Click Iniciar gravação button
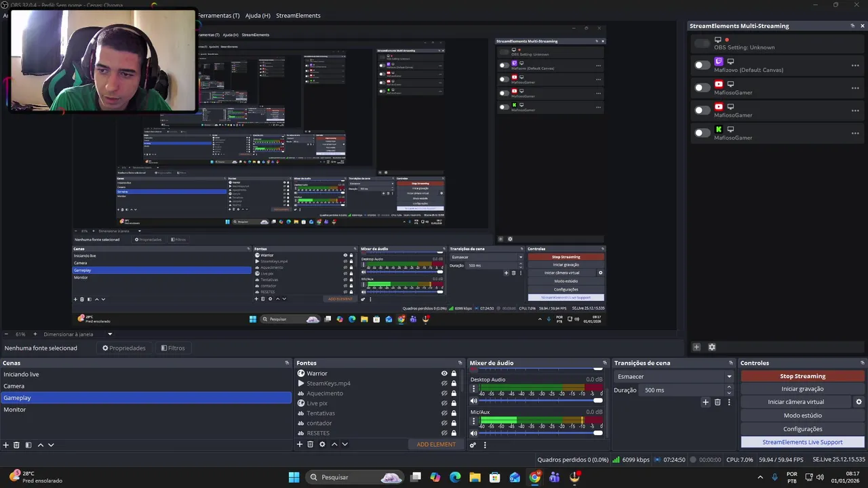The image size is (868, 488). [803, 389]
